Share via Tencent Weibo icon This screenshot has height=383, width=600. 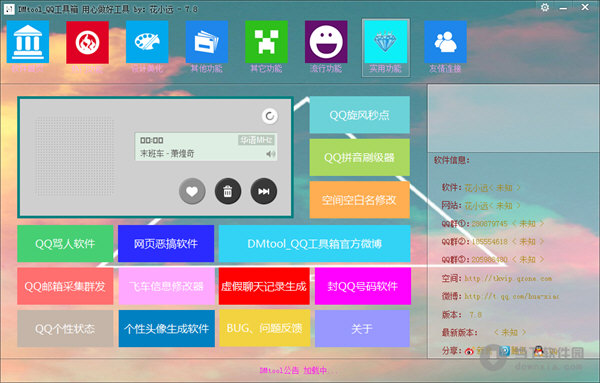coord(504,350)
